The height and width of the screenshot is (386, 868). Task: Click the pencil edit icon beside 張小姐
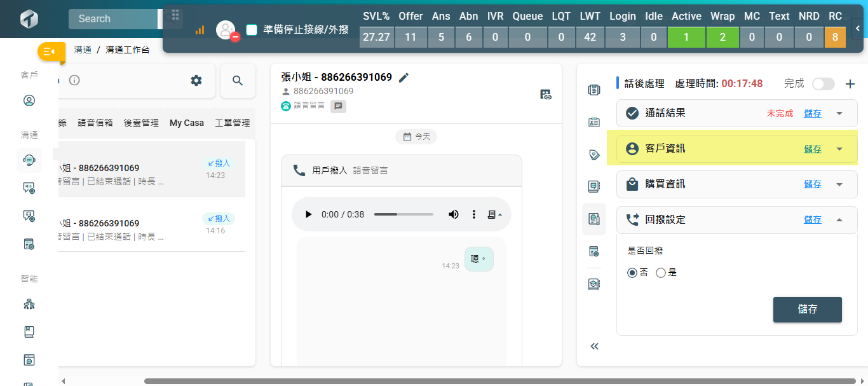coord(403,78)
